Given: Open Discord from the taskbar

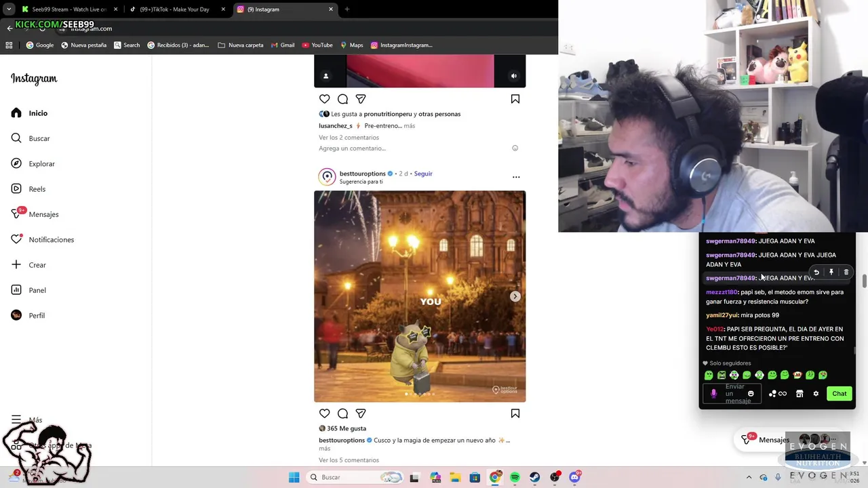Looking at the screenshot, I should pyautogui.click(x=574, y=477).
